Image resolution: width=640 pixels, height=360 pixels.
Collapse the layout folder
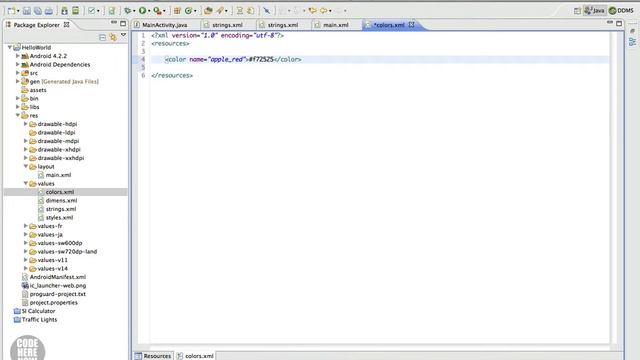pyautogui.click(x=26, y=166)
